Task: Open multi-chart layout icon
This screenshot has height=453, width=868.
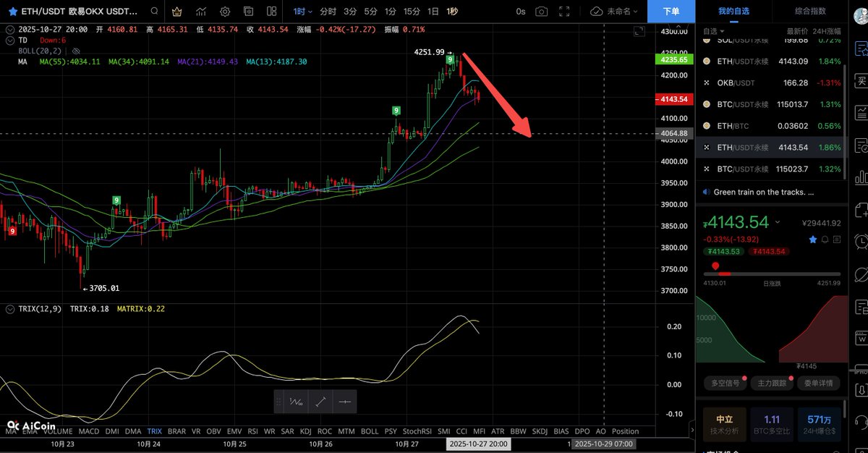Action: (272, 12)
